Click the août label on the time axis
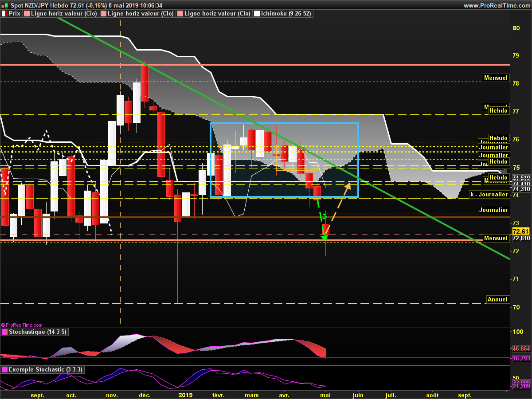Viewport: 532px width, 399px height. pyautogui.click(x=432, y=395)
